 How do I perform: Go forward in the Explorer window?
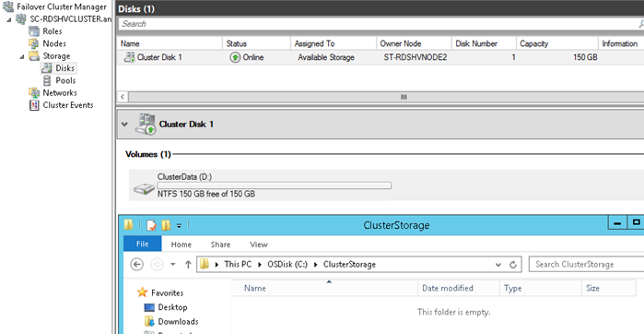point(158,265)
